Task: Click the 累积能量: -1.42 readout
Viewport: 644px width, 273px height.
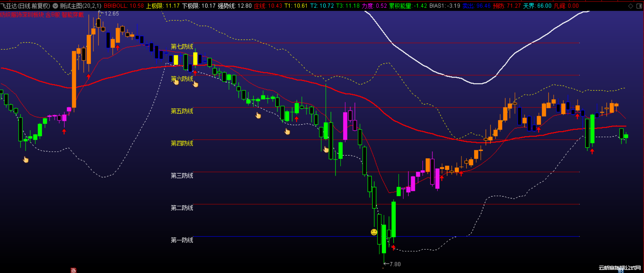Action: [408, 6]
